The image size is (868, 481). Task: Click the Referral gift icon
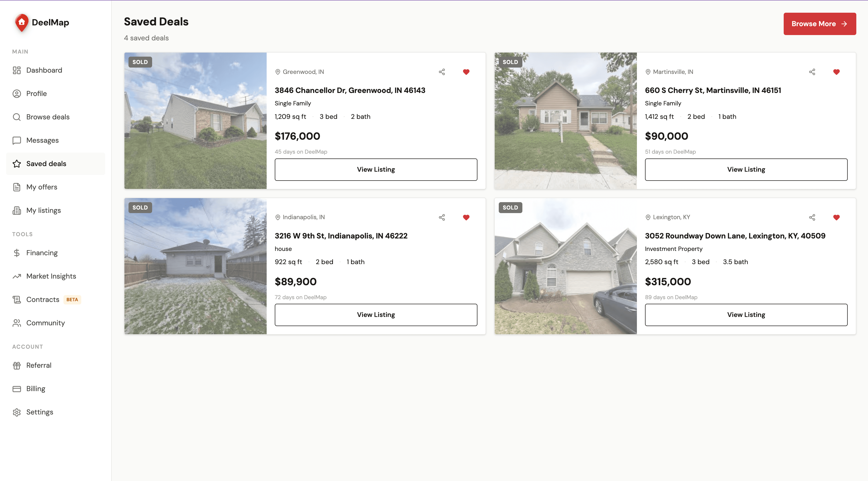[x=17, y=365]
